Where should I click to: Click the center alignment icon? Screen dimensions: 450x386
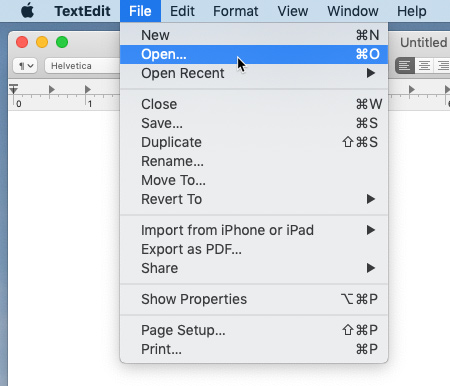(x=424, y=65)
